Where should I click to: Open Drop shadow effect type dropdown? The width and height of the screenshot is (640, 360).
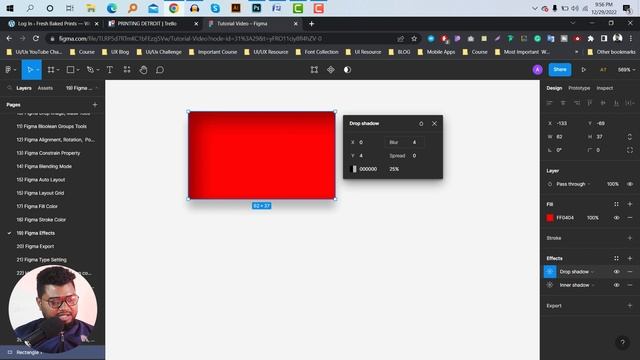576,272
